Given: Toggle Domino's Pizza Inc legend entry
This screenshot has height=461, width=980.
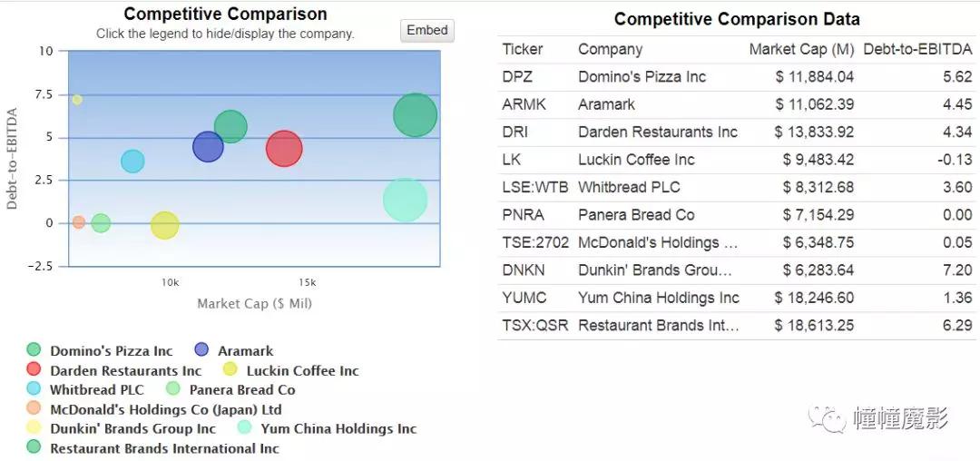Looking at the screenshot, I should click(111, 351).
